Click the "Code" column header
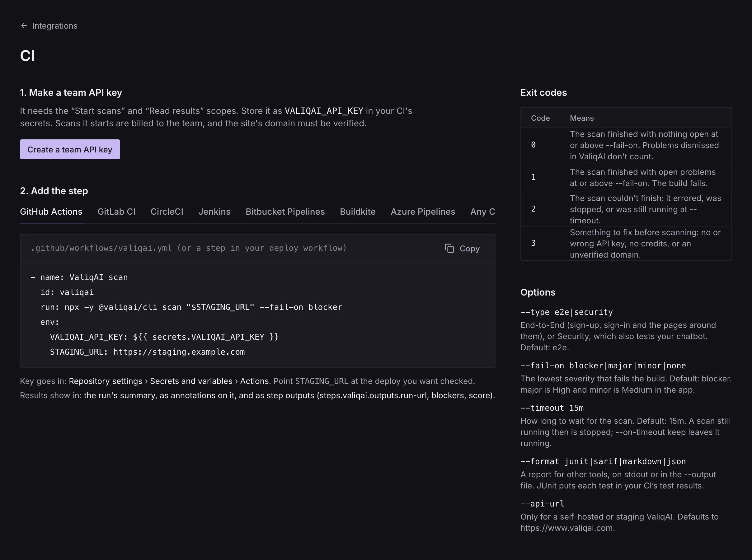 click(540, 118)
